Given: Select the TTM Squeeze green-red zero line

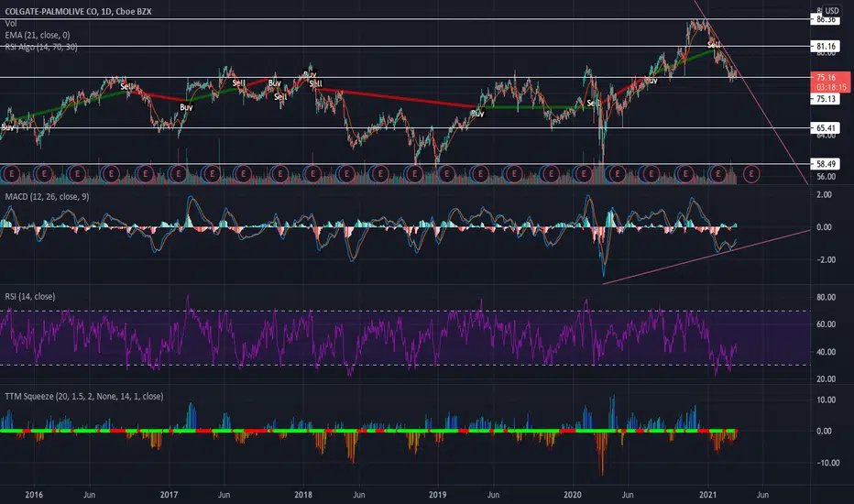Looking at the screenshot, I should pos(368,431).
